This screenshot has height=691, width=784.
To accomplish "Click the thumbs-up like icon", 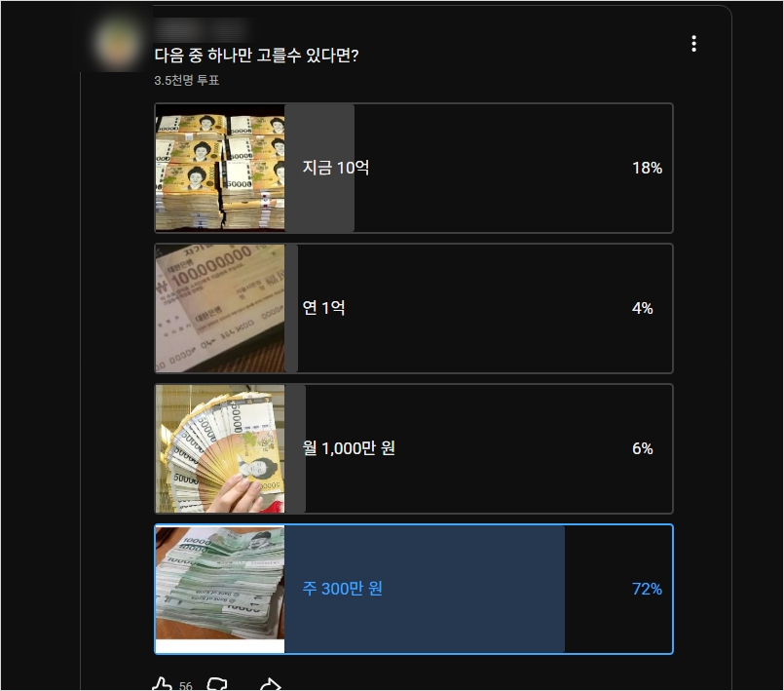I will [x=162, y=684].
